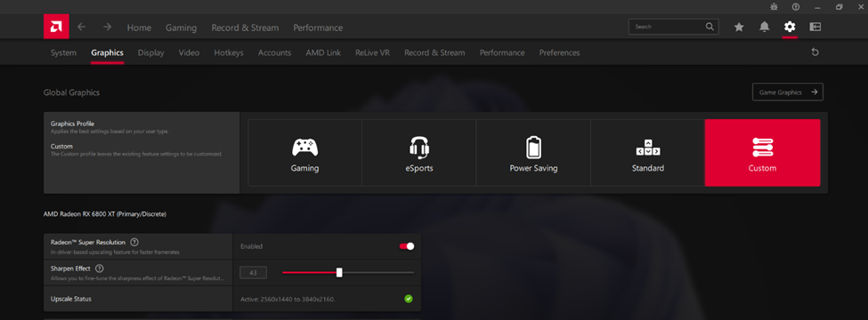Click the AMD logo icon
The height and width of the screenshot is (320, 868).
[56, 27]
